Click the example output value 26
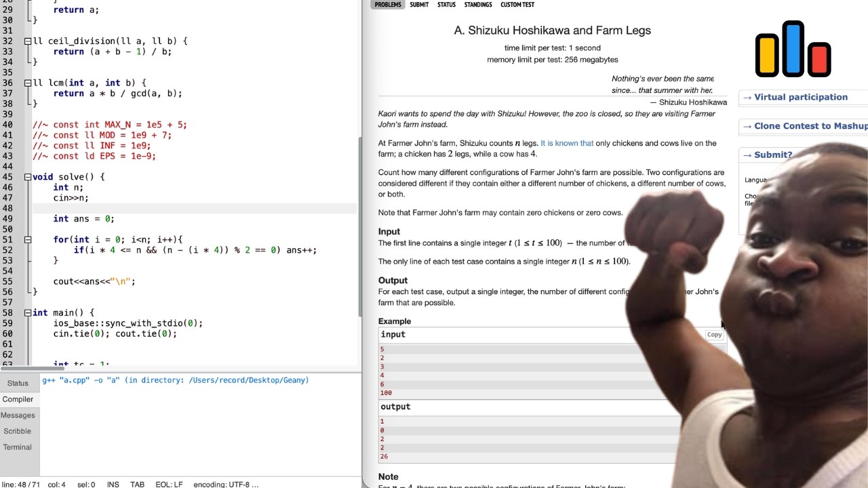The image size is (868, 488). pos(384,457)
